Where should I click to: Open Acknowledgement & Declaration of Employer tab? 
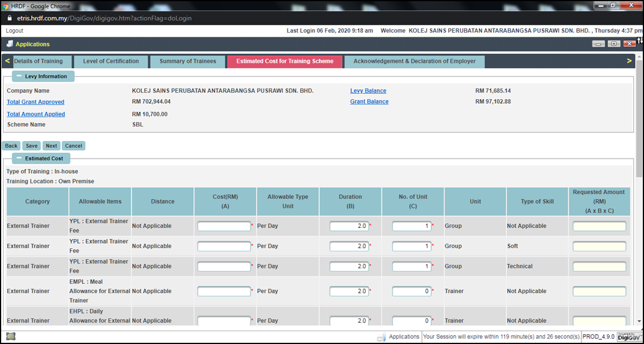point(415,61)
